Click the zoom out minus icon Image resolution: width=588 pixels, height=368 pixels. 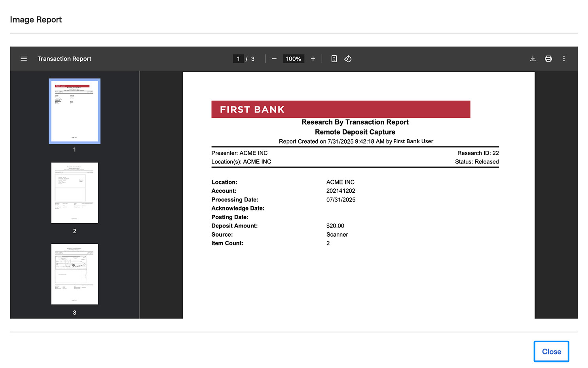tap(274, 59)
